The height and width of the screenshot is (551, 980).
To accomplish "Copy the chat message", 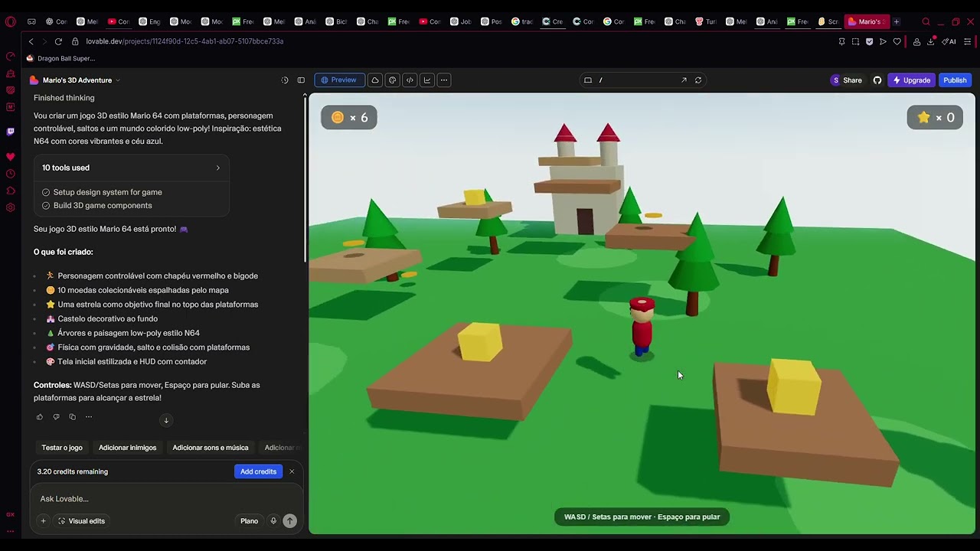I will [73, 417].
